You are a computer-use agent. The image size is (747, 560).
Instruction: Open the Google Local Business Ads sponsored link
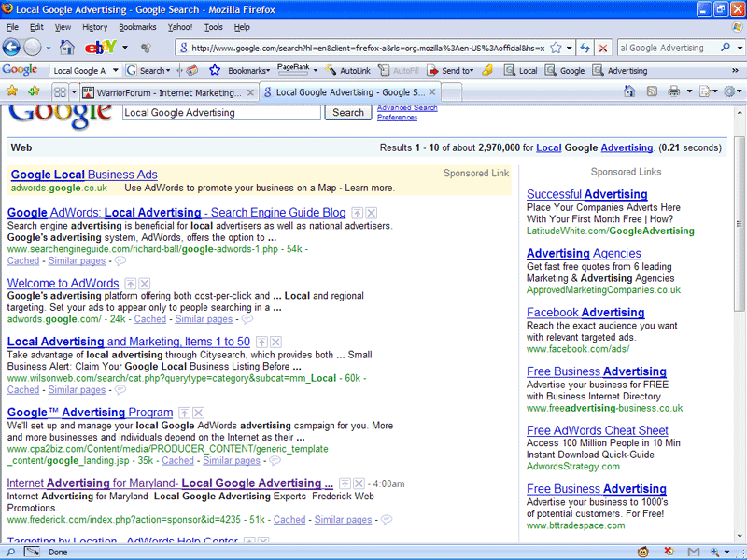84,175
